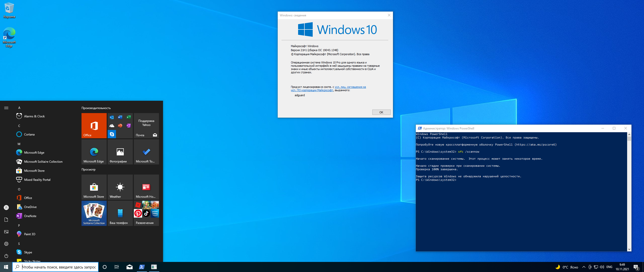Image resolution: width=644 pixels, height=272 pixels.
Task: Click the Просмотр group header
Action: coord(89,169)
